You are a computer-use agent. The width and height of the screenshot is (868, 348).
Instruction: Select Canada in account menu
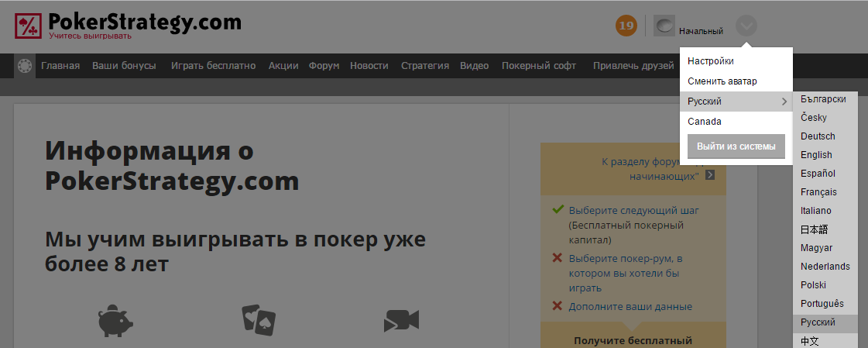point(736,122)
